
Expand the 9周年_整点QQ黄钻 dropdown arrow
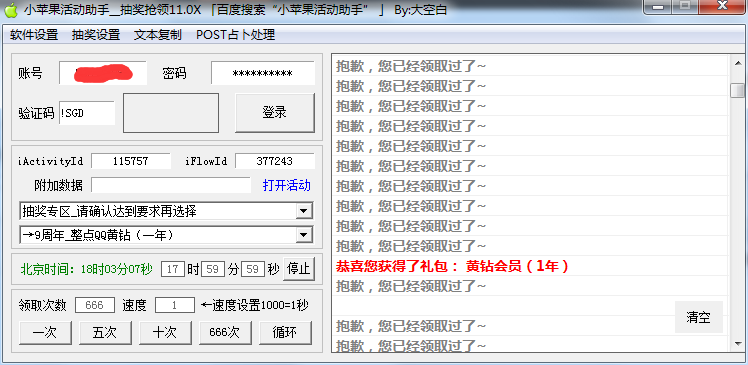click(x=303, y=235)
